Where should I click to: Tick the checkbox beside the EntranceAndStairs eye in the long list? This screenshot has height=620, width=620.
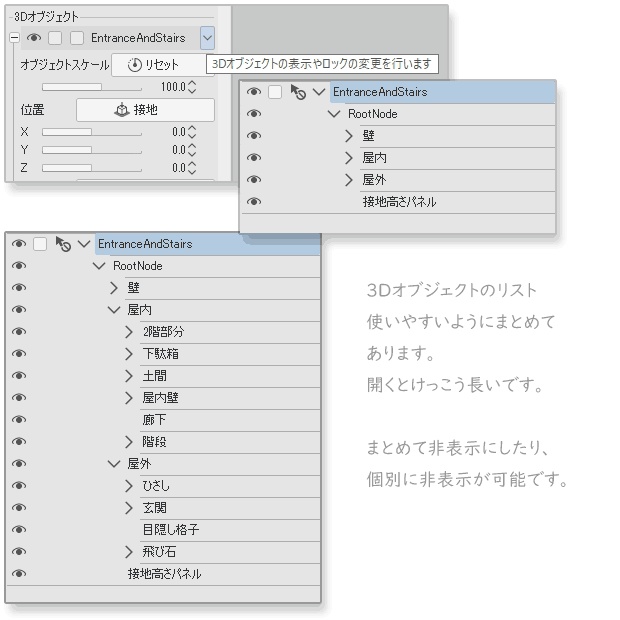[40, 244]
